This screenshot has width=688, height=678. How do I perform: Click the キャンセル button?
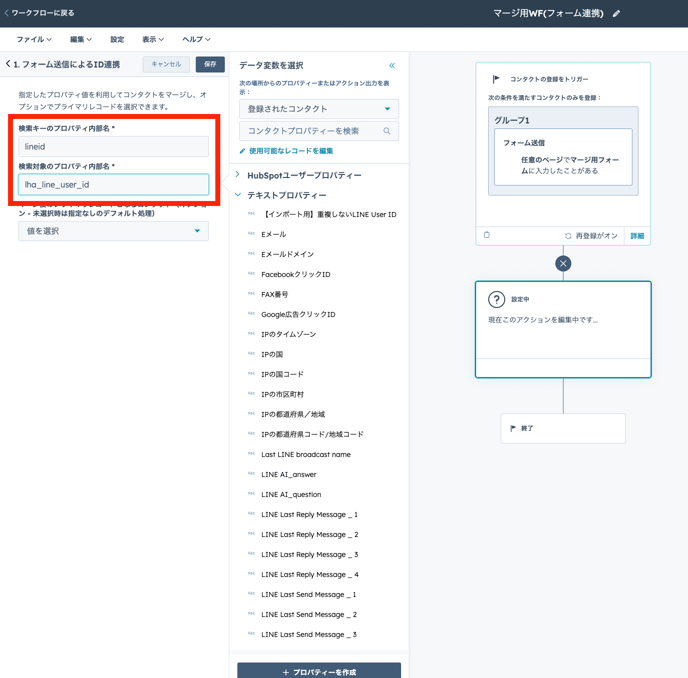[x=166, y=64]
